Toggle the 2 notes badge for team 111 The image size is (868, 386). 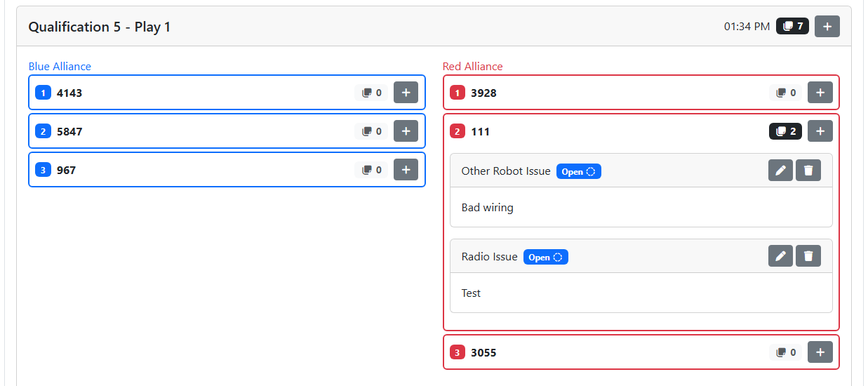tap(785, 131)
